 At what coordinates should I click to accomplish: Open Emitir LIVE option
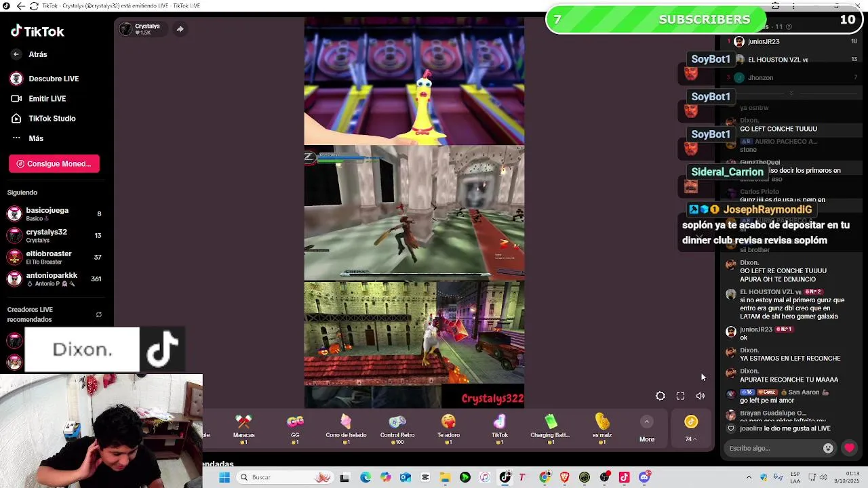[39, 98]
